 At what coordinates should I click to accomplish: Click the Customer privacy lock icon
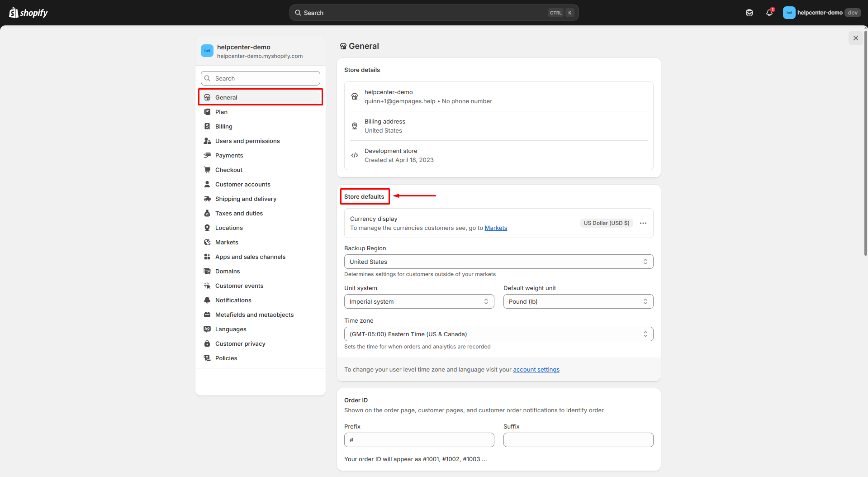[x=207, y=343]
